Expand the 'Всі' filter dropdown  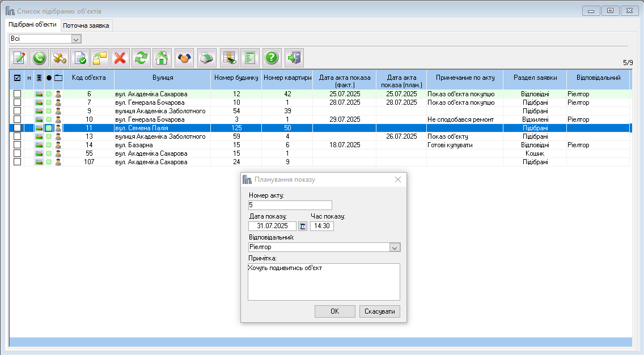77,39
